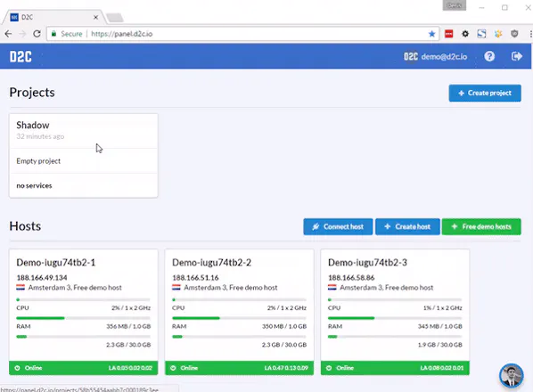Click the Free demo hosts button
This screenshot has width=533, height=392.
click(x=481, y=226)
